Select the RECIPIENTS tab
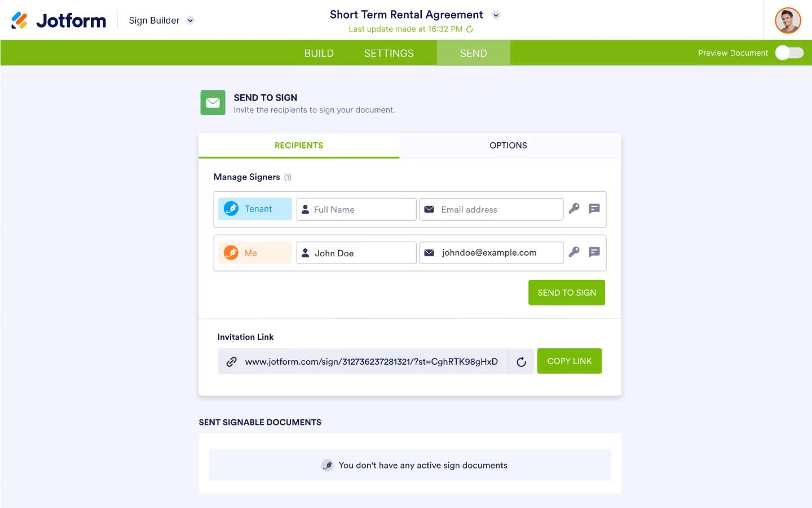The height and width of the screenshot is (508, 812). (x=298, y=145)
